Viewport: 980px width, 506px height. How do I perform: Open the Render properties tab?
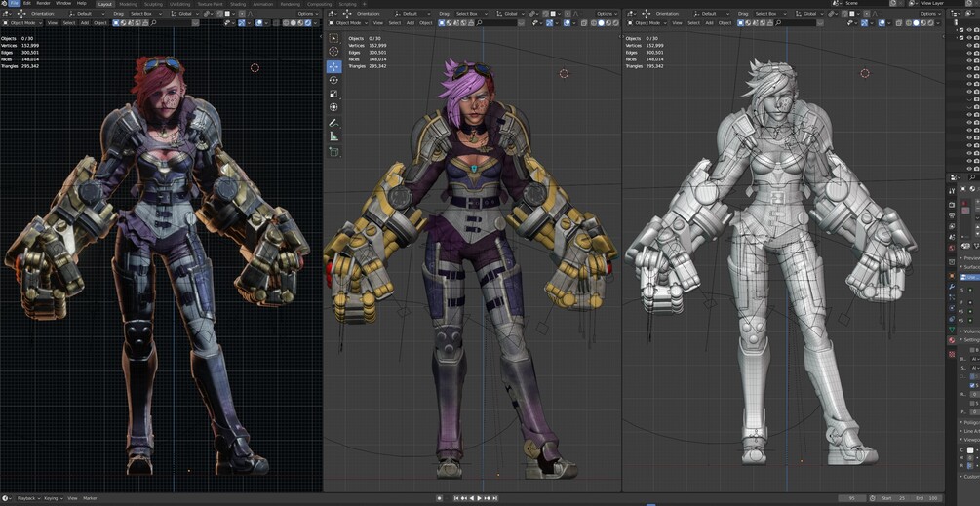tap(952, 205)
